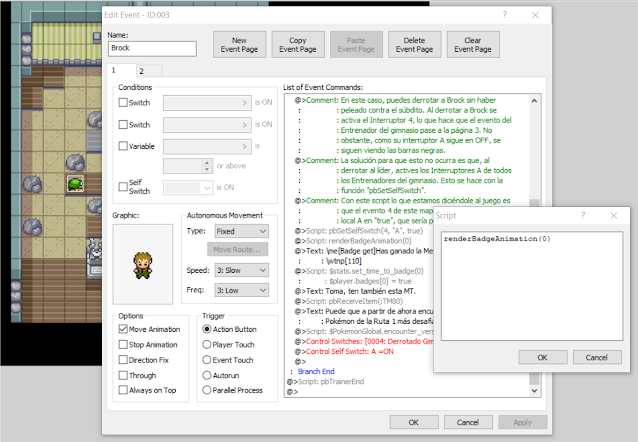Click OK in the Edit Event window
This screenshot has height=442, width=638.
414,422
